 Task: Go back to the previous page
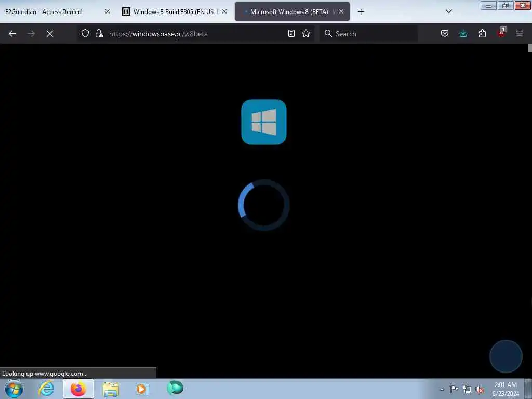pyautogui.click(x=12, y=34)
